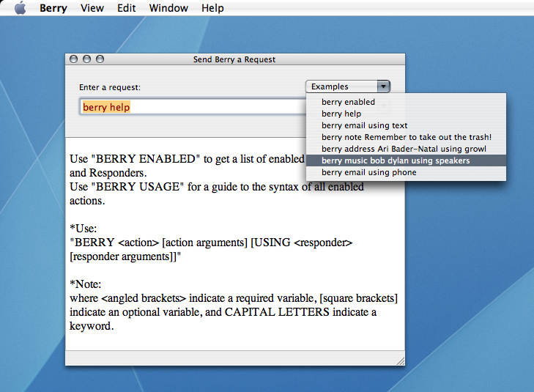
Task: Pick the 'berry note Remember' example
Action: tap(406, 137)
